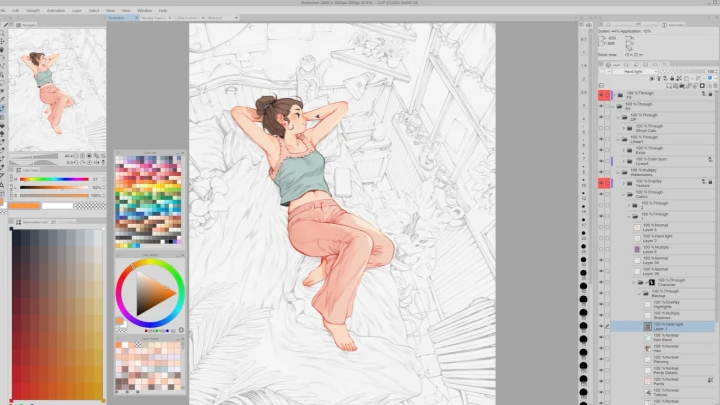Collapse the Art layer folder
Screen dimensions: 720x405
click(613, 106)
